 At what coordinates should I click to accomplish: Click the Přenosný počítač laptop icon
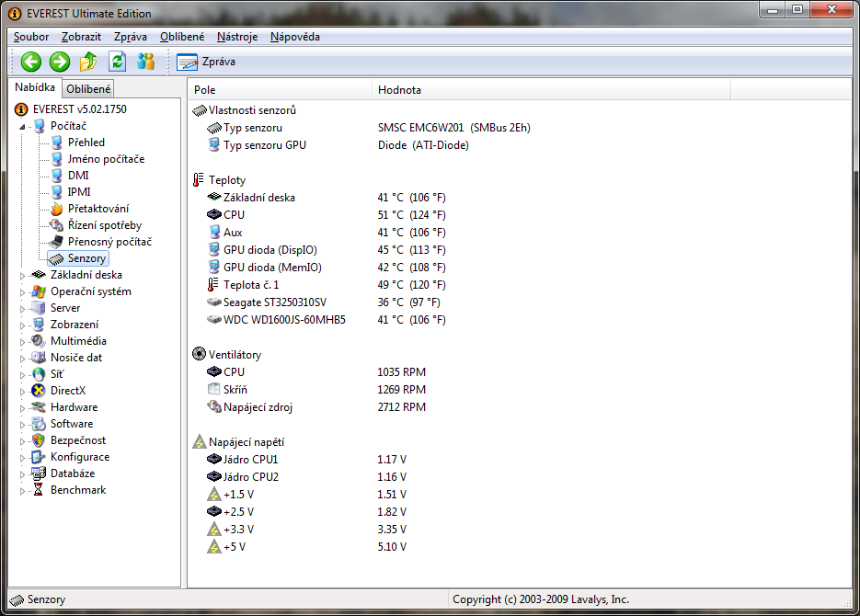(x=56, y=242)
